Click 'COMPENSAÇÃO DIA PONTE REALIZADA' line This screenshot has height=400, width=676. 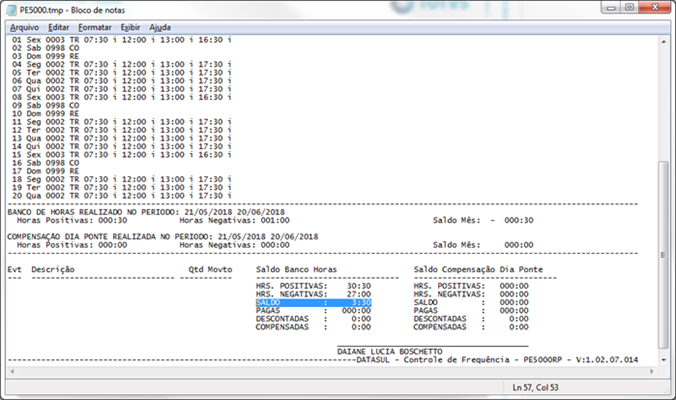pos(163,237)
